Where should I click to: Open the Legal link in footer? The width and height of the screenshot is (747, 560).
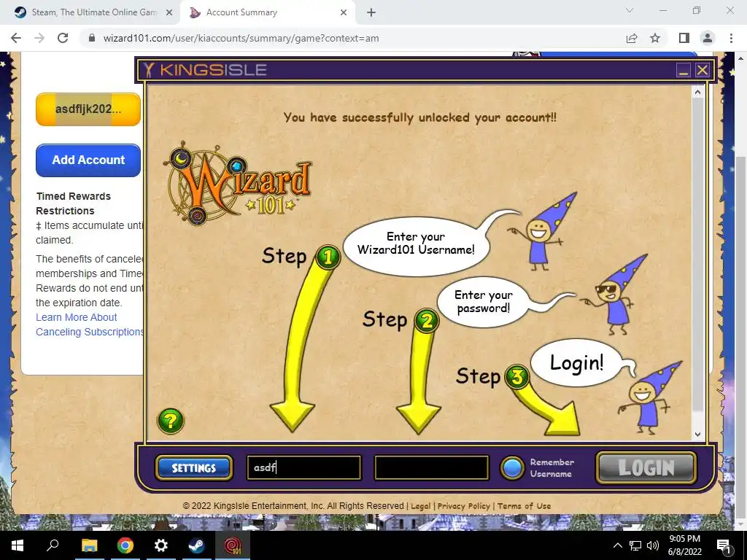coord(421,506)
